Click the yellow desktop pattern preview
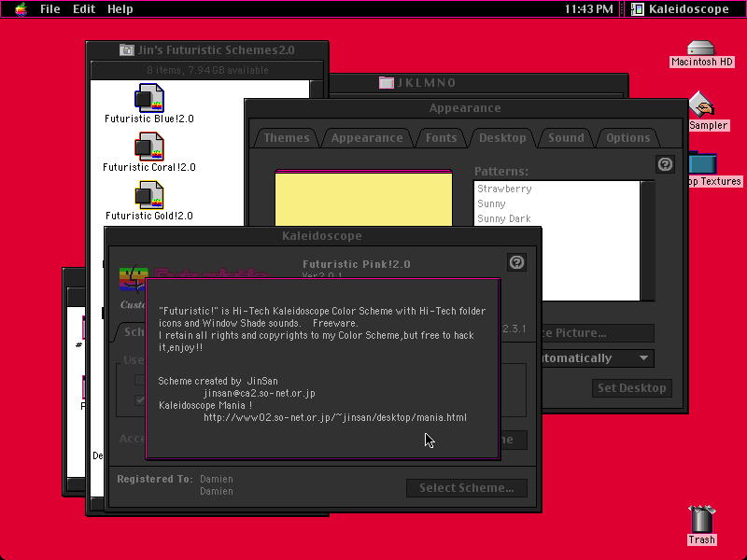Screen dimensions: 747x560 click(363, 199)
